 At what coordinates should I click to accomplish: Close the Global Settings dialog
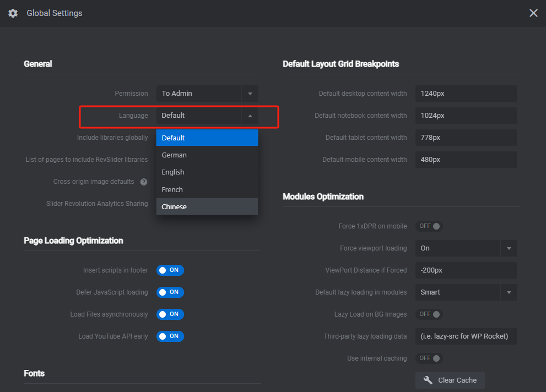click(533, 13)
